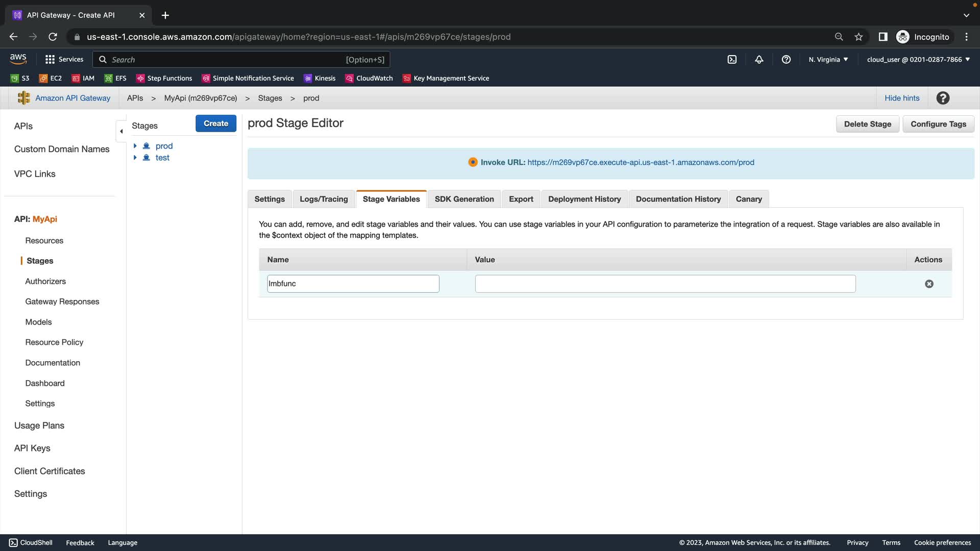Collapse the left navigation panel arrow
980x551 pixels.
coord(121,132)
